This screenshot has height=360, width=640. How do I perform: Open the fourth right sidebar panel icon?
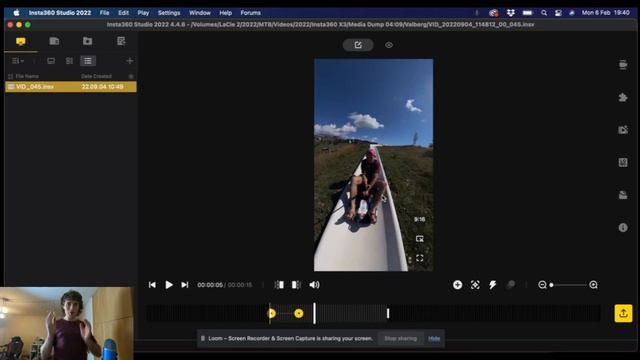point(623,162)
